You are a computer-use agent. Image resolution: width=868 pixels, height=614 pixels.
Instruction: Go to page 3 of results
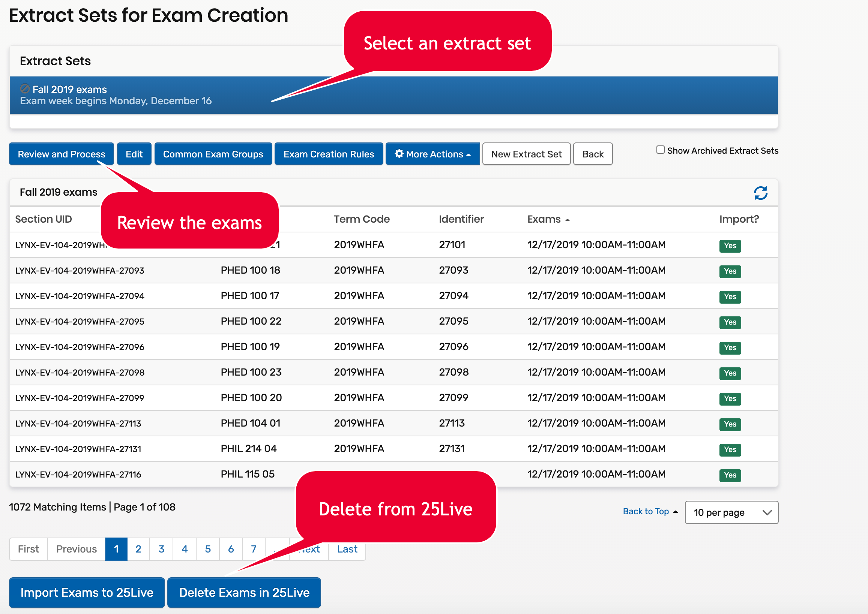[x=161, y=549]
